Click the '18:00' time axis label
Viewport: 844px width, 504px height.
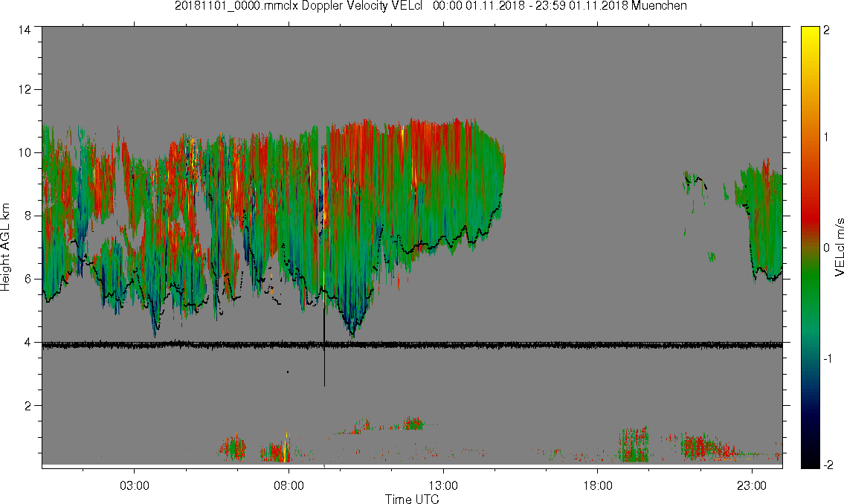point(597,485)
